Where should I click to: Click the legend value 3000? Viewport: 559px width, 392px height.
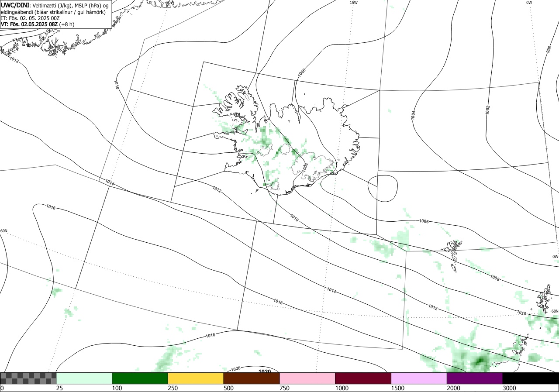(x=509, y=388)
